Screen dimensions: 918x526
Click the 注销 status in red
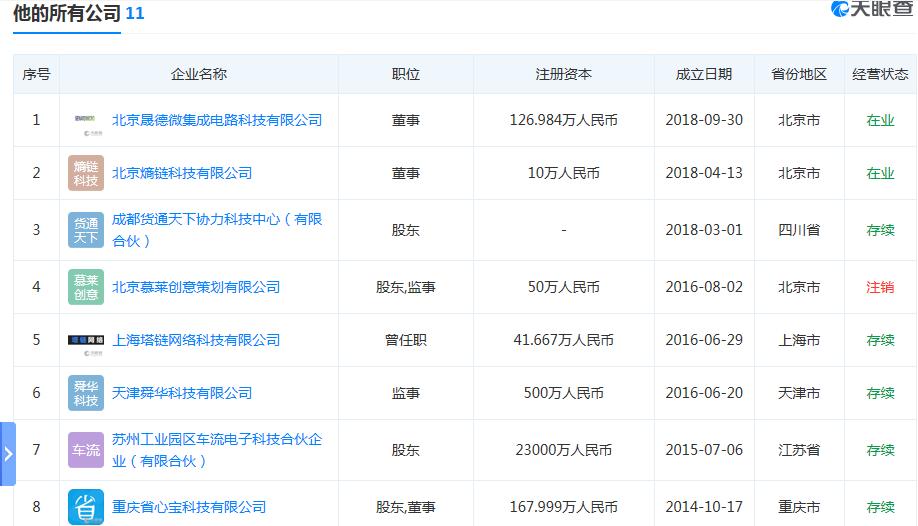(x=881, y=287)
